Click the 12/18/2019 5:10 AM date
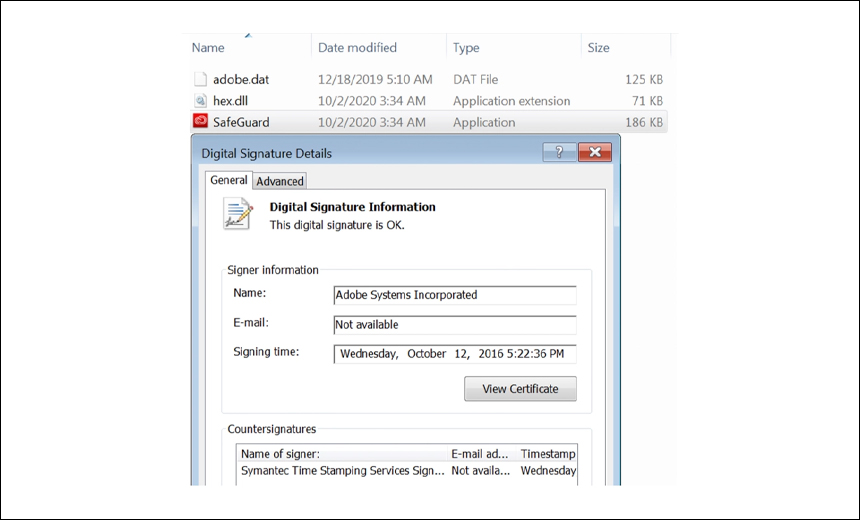 click(375, 80)
